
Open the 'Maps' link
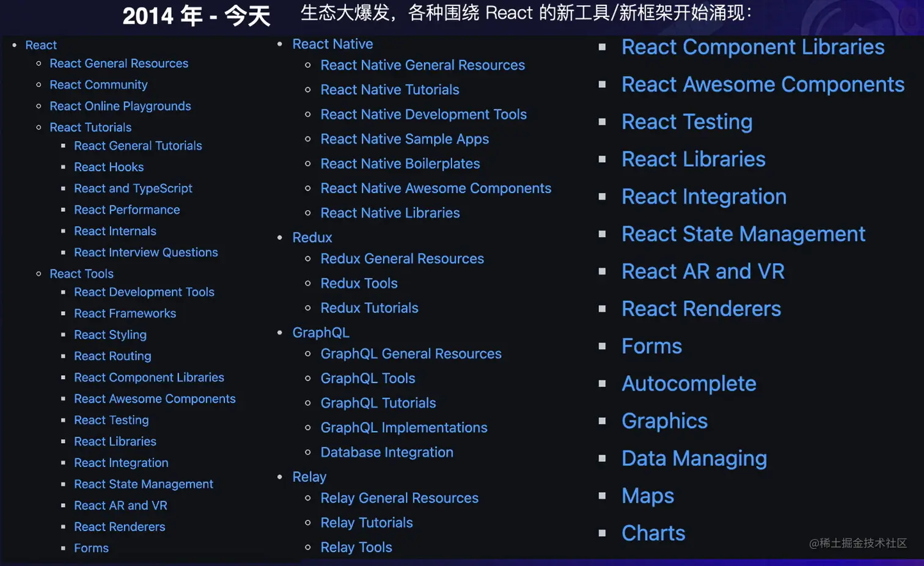[647, 496]
